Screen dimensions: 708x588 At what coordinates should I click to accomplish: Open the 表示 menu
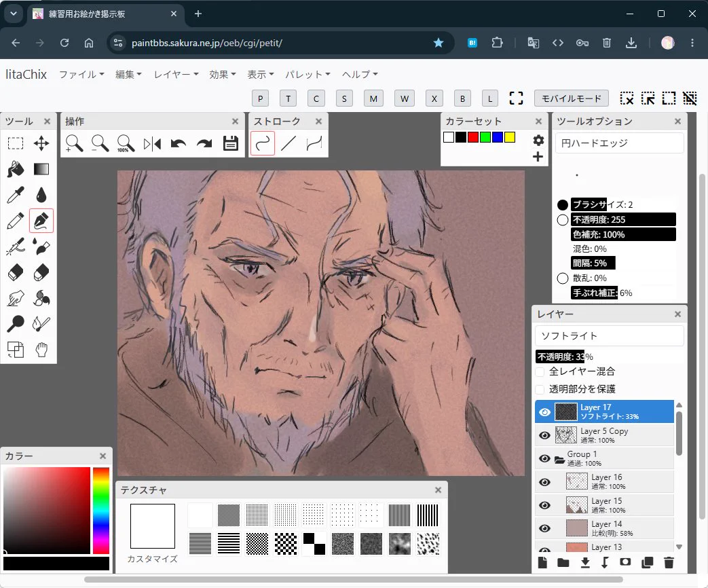(260, 74)
